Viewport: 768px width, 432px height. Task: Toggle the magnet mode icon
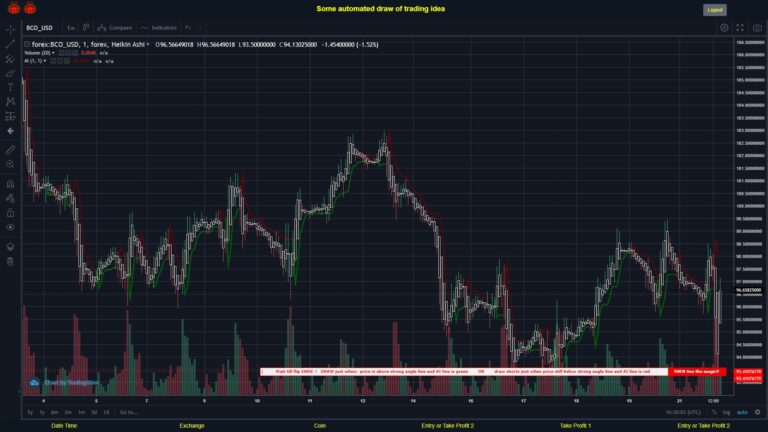click(x=10, y=184)
